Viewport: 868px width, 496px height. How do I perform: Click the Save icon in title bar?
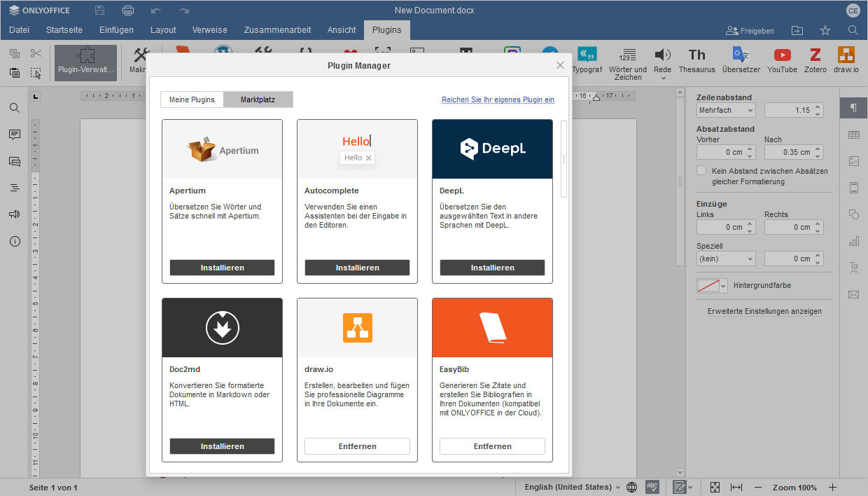[100, 11]
